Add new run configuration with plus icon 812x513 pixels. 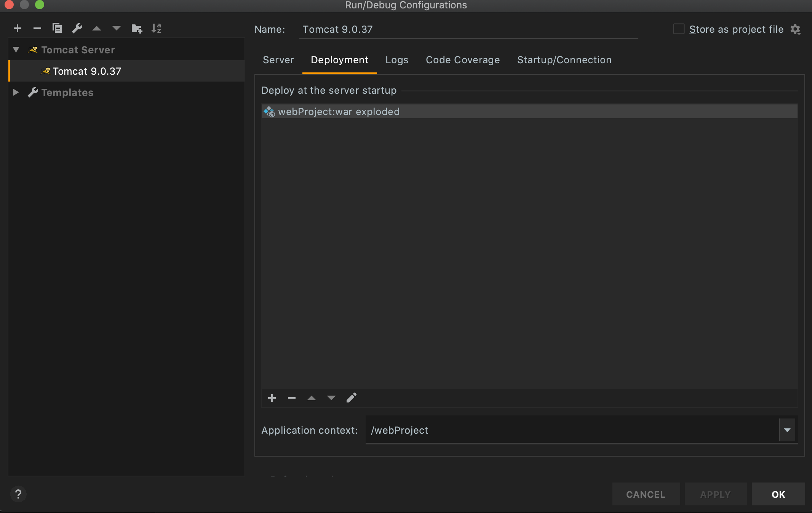pyautogui.click(x=18, y=28)
